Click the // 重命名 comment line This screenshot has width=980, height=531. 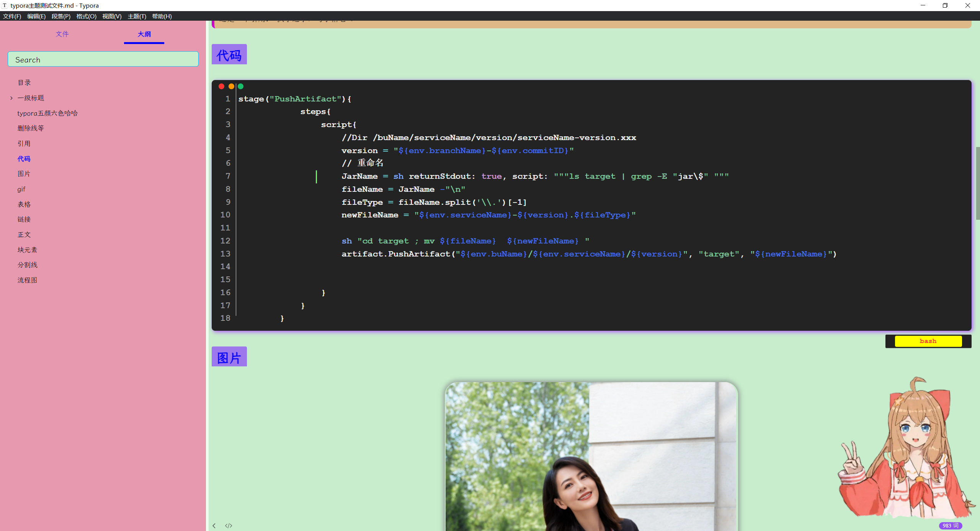pos(363,163)
